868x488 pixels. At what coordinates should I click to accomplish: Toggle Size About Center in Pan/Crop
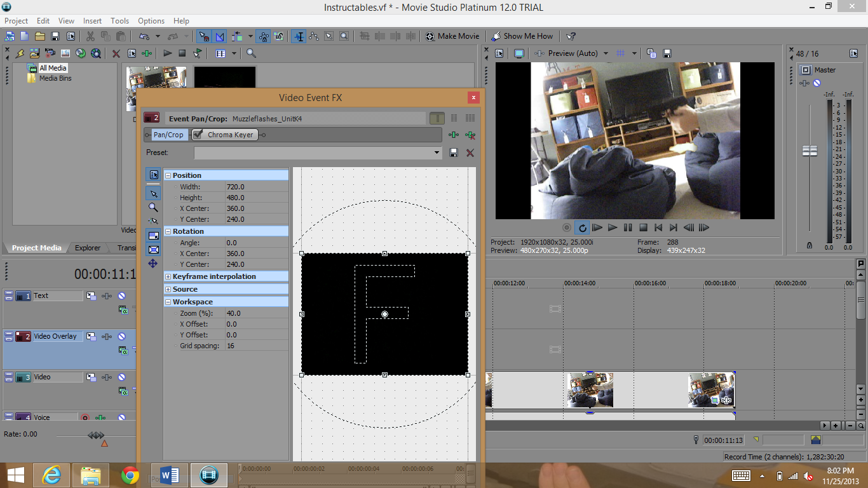tap(153, 250)
